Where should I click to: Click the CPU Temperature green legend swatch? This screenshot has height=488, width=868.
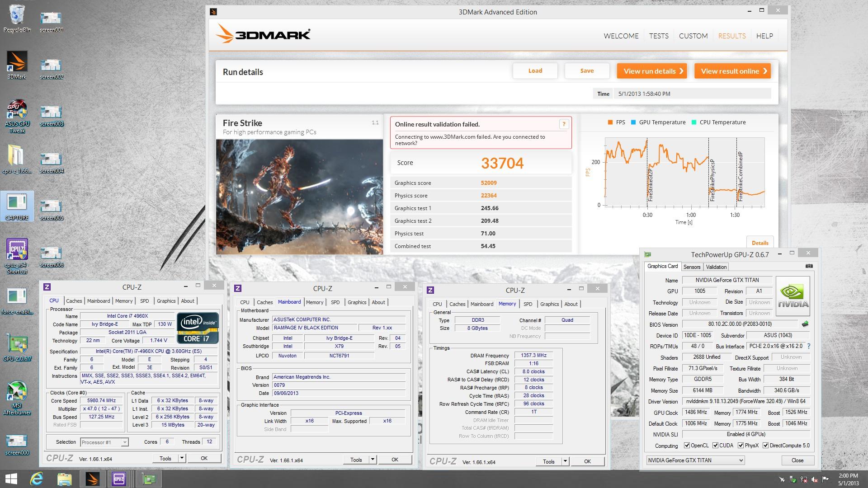click(694, 122)
